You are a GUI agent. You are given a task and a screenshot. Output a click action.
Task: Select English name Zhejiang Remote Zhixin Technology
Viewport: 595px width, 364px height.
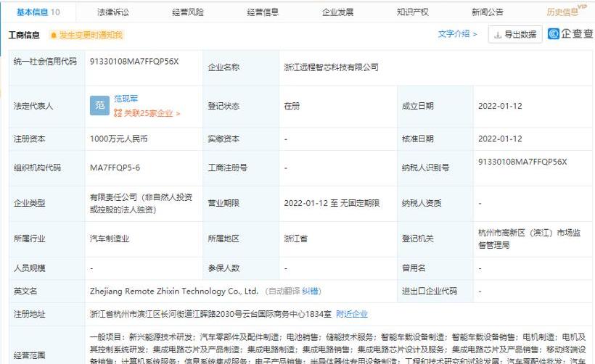click(x=174, y=291)
